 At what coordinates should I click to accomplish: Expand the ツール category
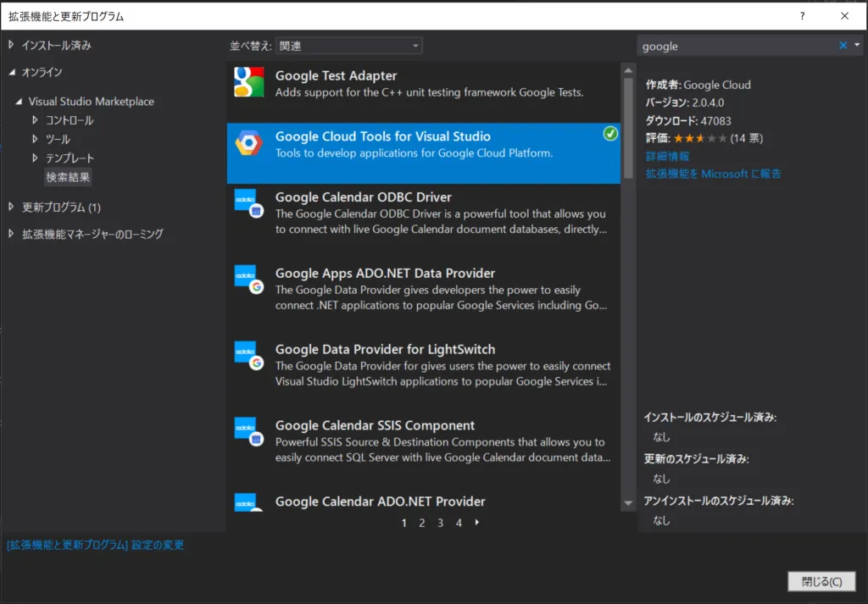pyautogui.click(x=35, y=139)
